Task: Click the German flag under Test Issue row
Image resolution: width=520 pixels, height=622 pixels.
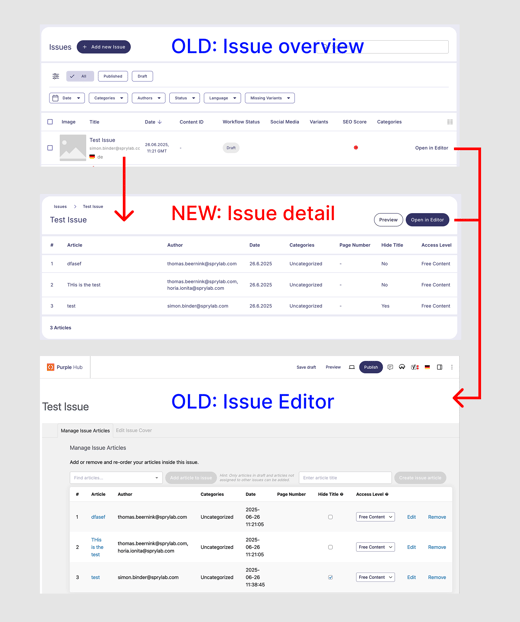Action: pyautogui.click(x=92, y=157)
